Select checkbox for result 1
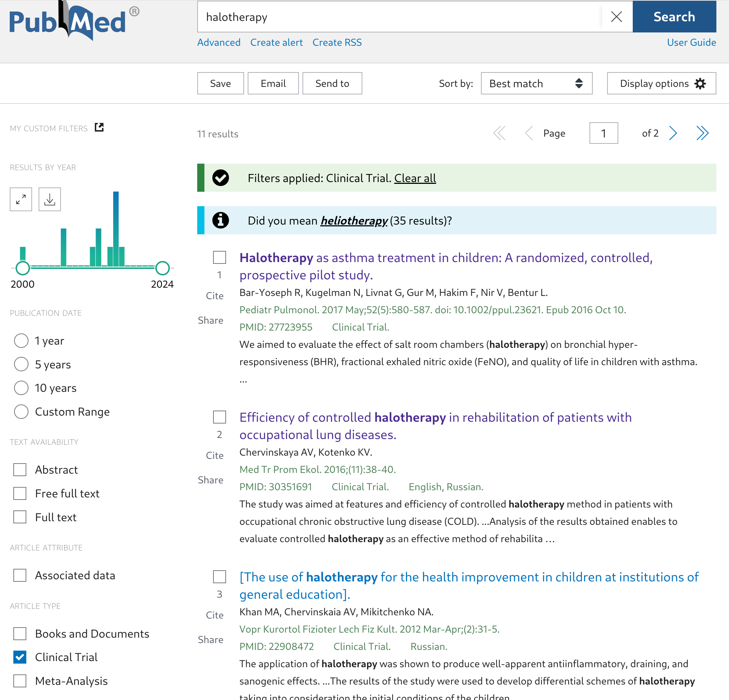 [x=220, y=257]
